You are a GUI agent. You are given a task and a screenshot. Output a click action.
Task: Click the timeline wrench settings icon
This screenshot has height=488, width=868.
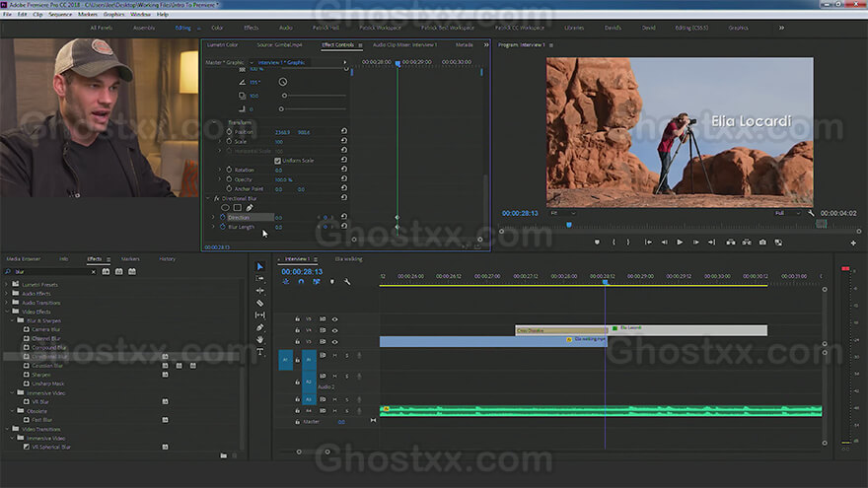tap(347, 282)
